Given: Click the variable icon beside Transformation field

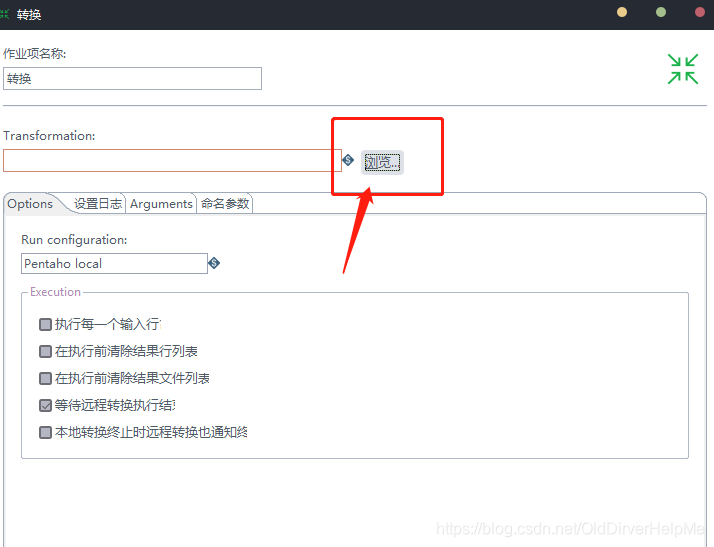Looking at the screenshot, I should 348,160.
